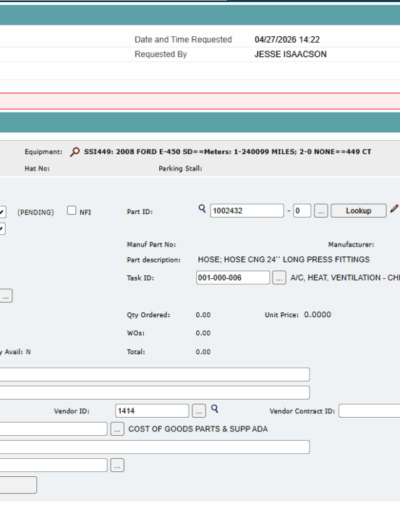Click the Vendor ID field containing 1414
Screen dimensions: 400x516
click(x=152, y=411)
